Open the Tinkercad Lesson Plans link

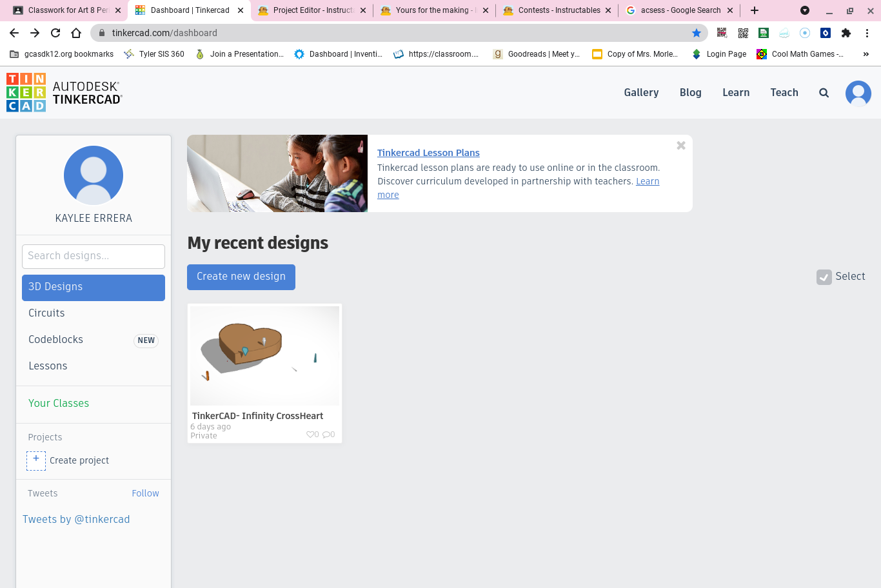(x=428, y=153)
